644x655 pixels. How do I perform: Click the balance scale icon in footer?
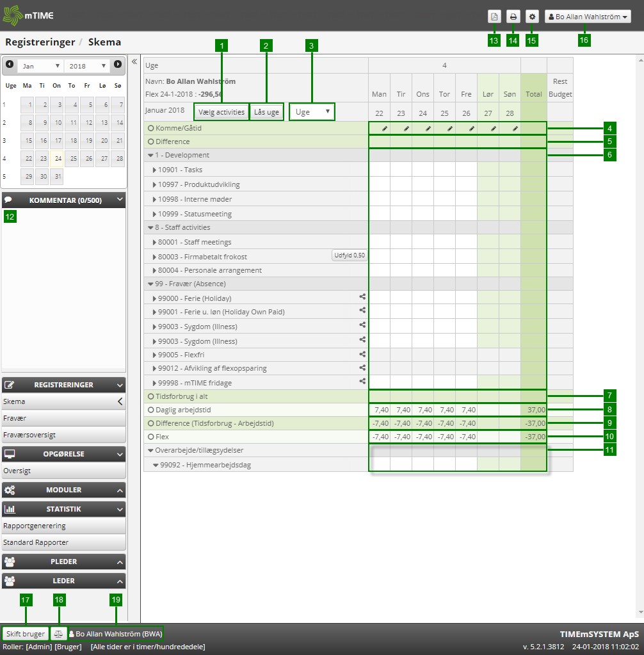tap(58, 634)
